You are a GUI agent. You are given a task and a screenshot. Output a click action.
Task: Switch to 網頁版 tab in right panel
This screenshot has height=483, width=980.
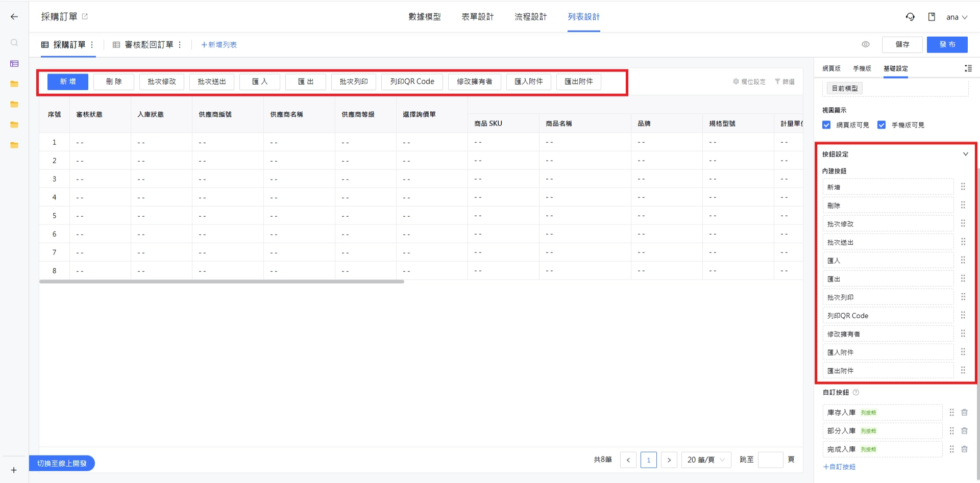click(831, 68)
